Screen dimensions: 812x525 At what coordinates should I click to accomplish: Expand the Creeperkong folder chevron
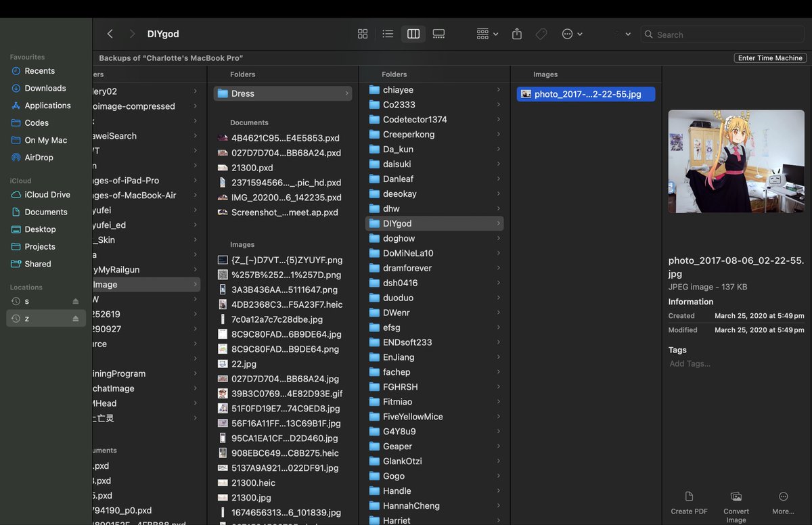click(498, 135)
